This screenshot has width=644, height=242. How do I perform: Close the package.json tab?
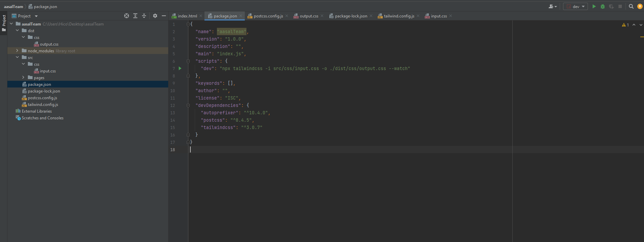coord(241,16)
